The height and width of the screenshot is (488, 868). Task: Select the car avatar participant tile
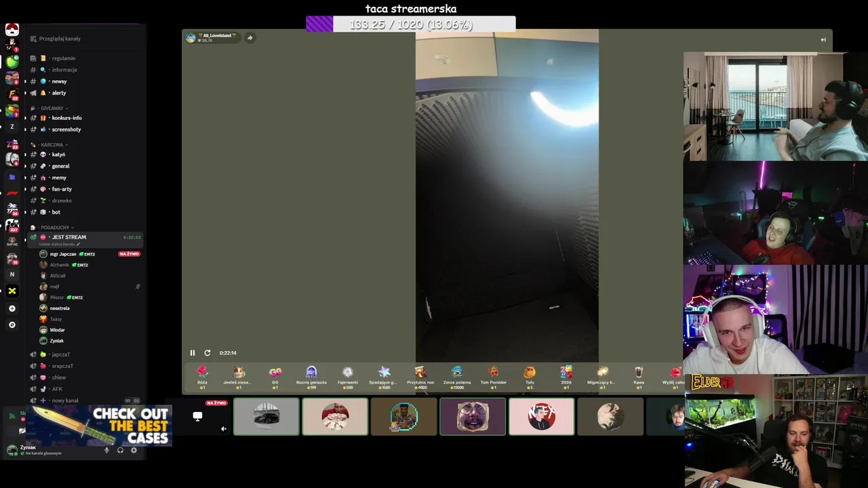(x=267, y=416)
